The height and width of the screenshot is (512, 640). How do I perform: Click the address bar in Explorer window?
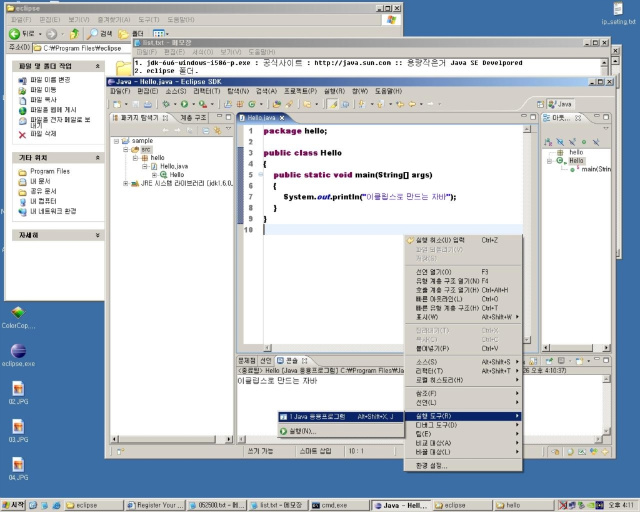click(x=82, y=48)
